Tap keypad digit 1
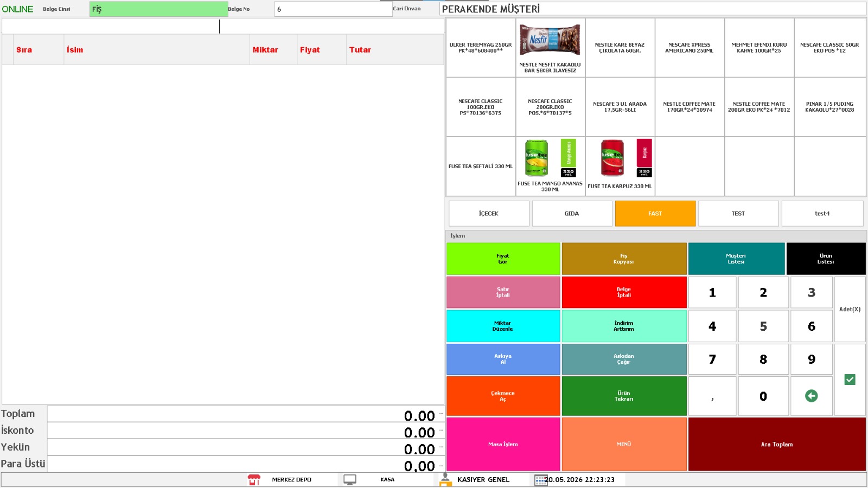Image resolution: width=868 pixels, height=488 pixels. pyautogui.click(x=712, y=292)
